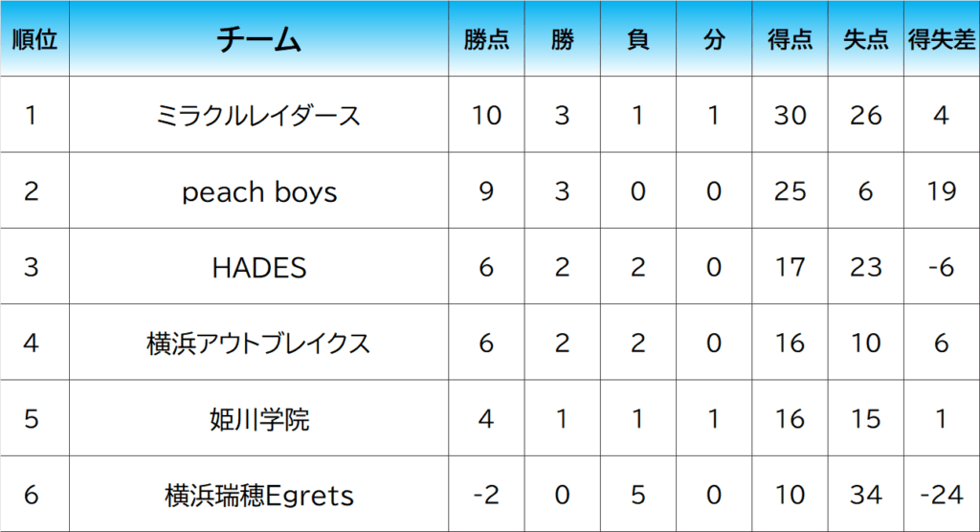The height and width of the screenshot is (532, 980).
Task: Select the 横浜アウトブレイクス team cell
Action: (259, 343)
